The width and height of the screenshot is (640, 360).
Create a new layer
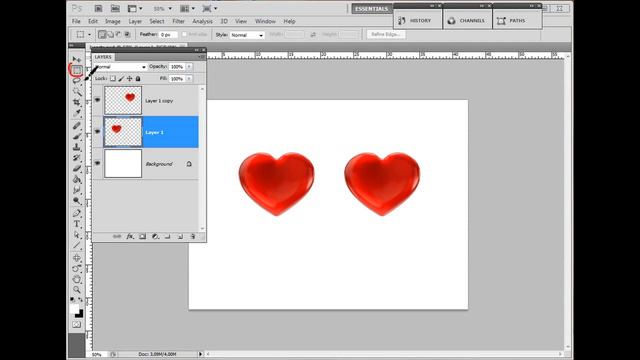point(180,236)
